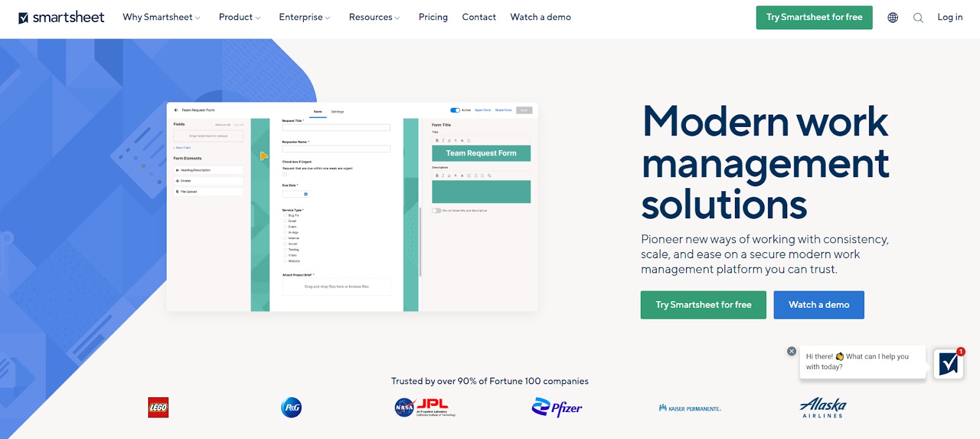
Task: Check the Check box if Urgent checkbox
Action: point(284,174)
